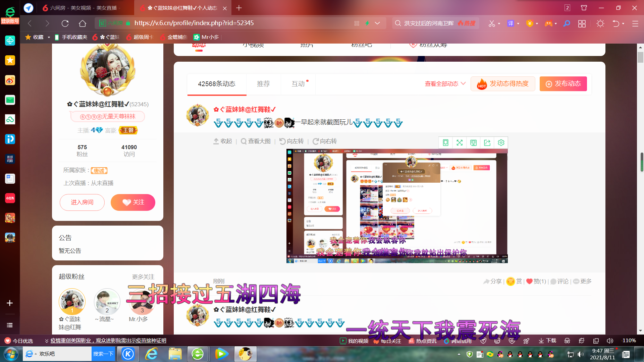Open ~流星~ super fan avatar
The image size is (644, 362).
(x=107, y=302)
